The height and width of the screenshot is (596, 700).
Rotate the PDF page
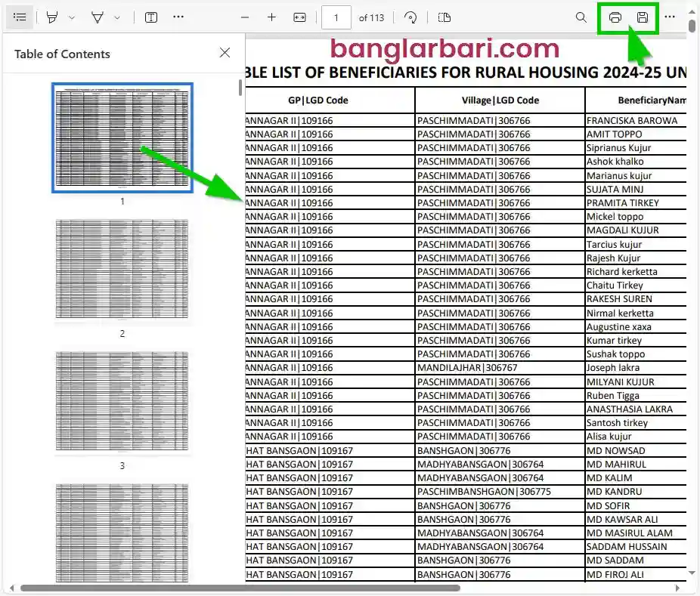tap(409, 17)
